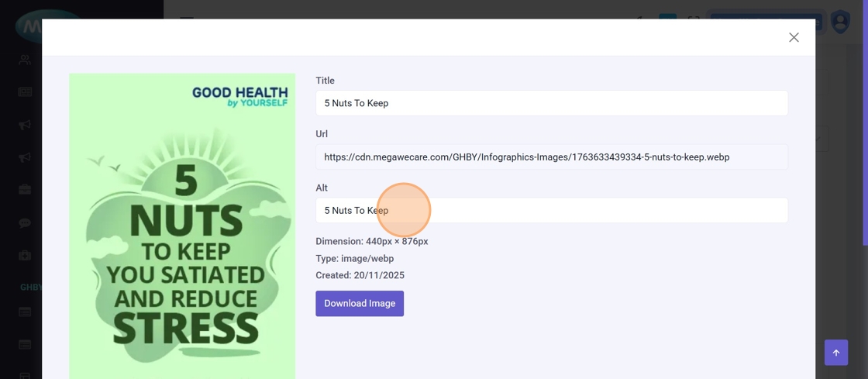
Task: Focus the Url field with the CDN link
Action: [551, 157]
